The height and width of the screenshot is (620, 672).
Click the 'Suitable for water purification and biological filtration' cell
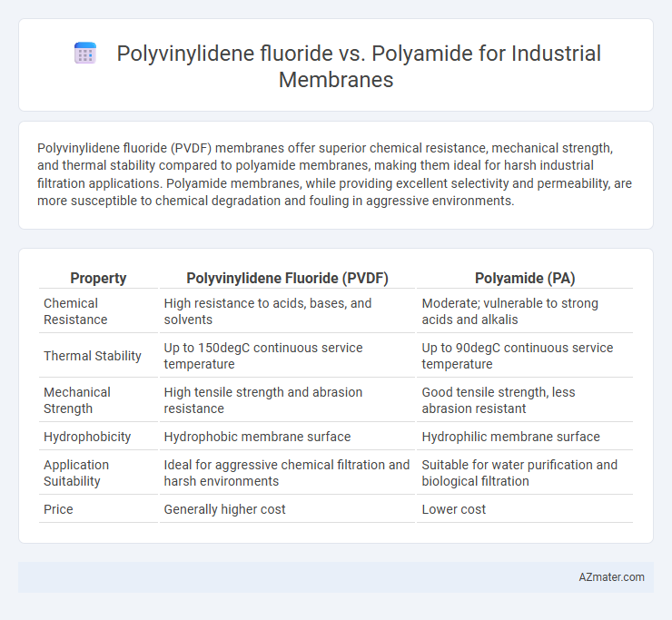[x=525, y=473]
